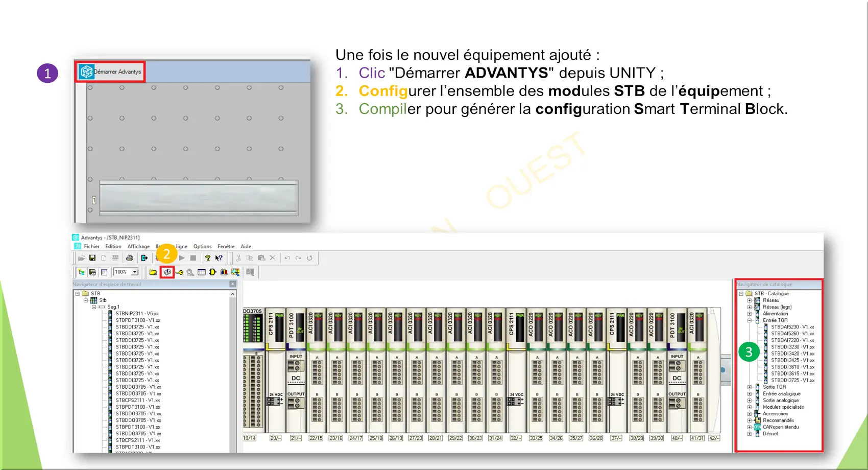Screen dimensions: 868x470
Task: Collapse the Seg.1 segment node
Action: tap(94, 307)
